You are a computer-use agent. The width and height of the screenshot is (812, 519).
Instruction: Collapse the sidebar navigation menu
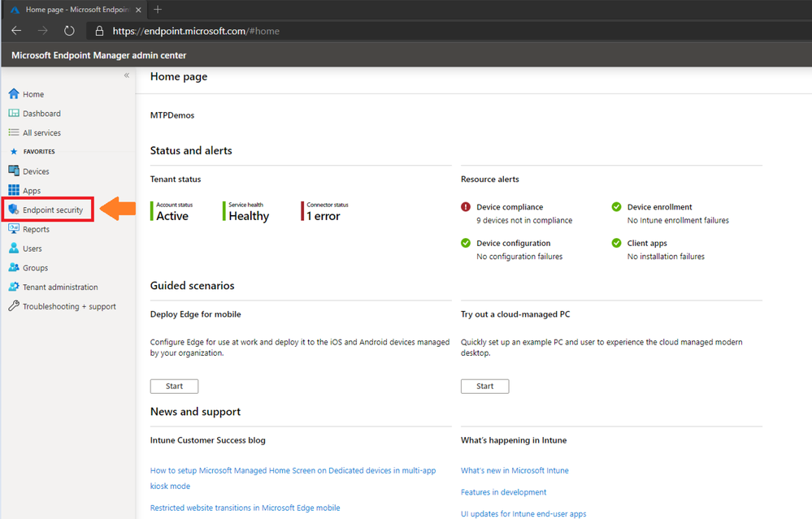(x=126, y=76)
